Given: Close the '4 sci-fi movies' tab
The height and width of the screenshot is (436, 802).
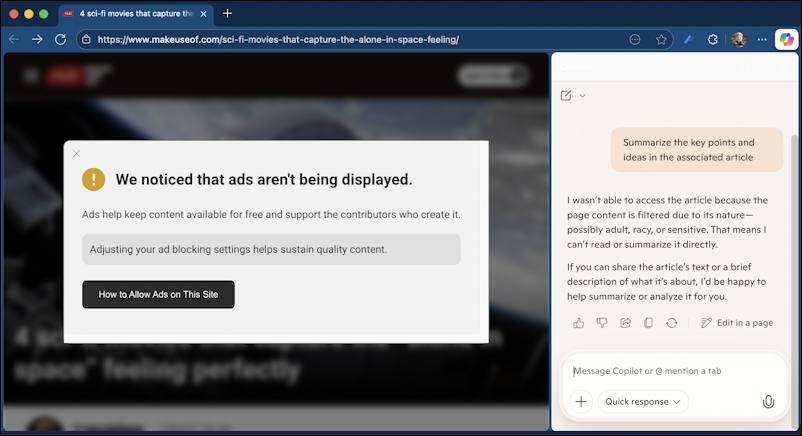Looking at the screenshot, I should [x=204, y=14].
